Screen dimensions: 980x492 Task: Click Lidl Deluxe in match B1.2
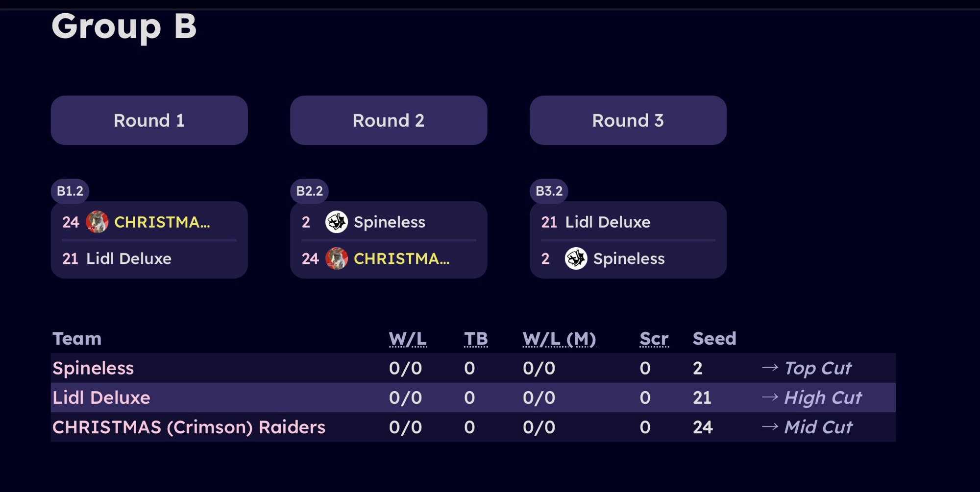128,258
